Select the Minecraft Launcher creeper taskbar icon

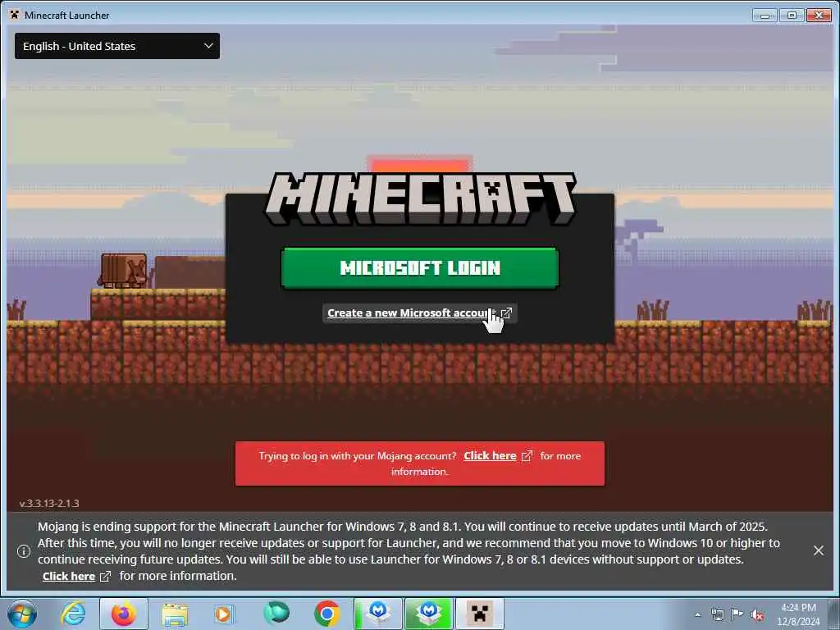point(479,614)
